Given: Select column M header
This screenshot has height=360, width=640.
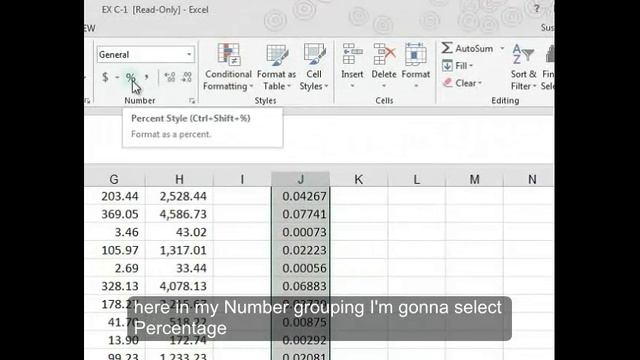Looking at the screenshot, I should point(474,179).
